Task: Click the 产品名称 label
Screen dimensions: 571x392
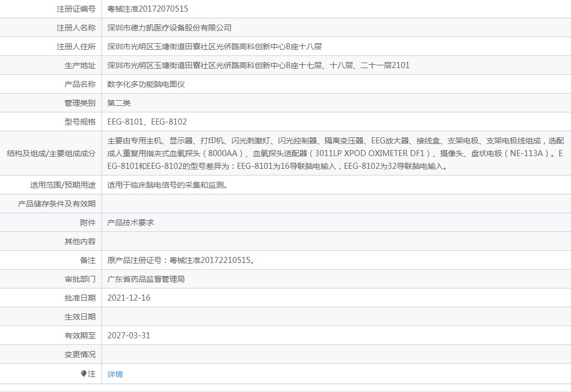Action: click(x=80, y=84)
